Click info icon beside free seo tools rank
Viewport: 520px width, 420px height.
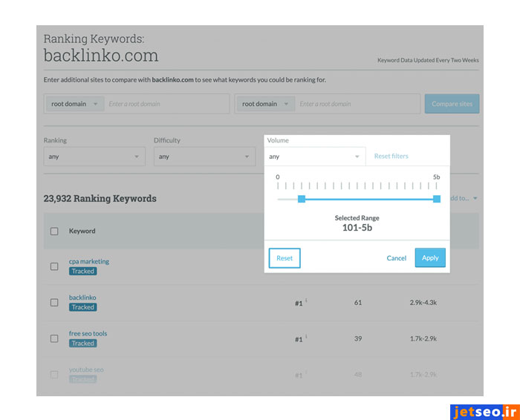click(x=307, y=336)
